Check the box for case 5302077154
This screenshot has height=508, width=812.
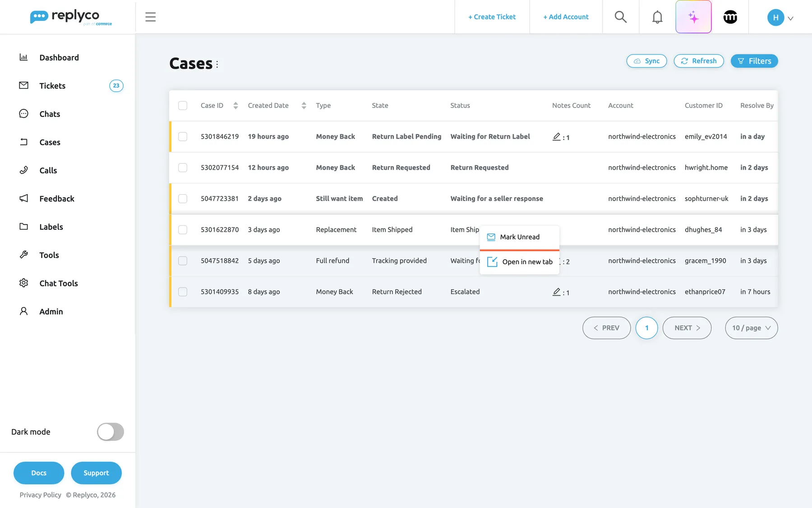click(183, 168)
